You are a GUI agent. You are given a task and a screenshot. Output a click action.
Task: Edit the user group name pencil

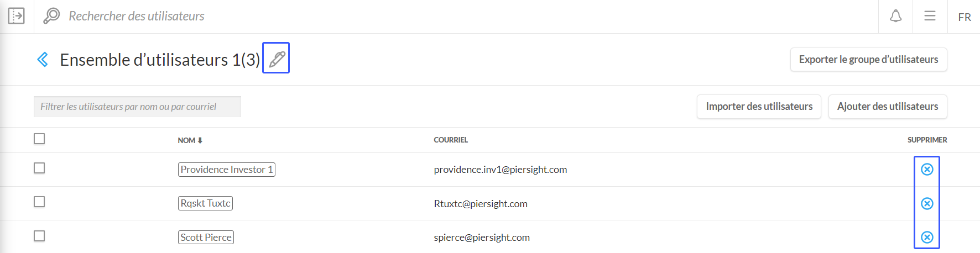click(277, 58)
